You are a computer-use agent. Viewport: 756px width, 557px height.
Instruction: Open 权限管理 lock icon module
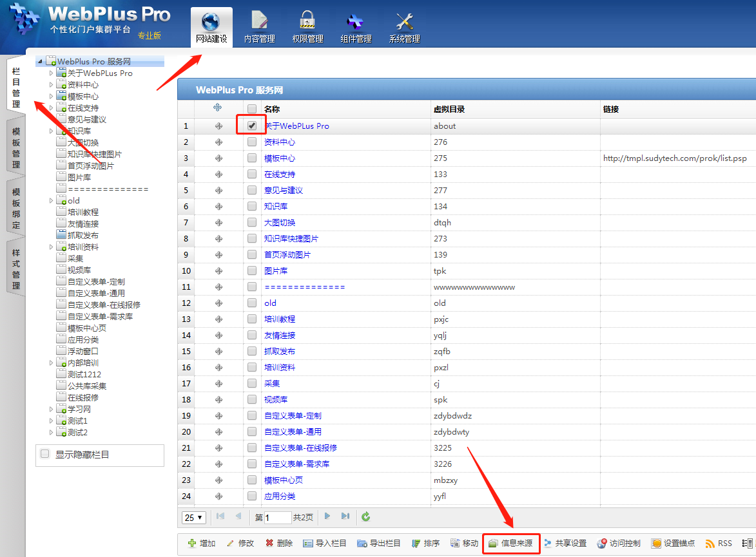(x=307, y=28)
